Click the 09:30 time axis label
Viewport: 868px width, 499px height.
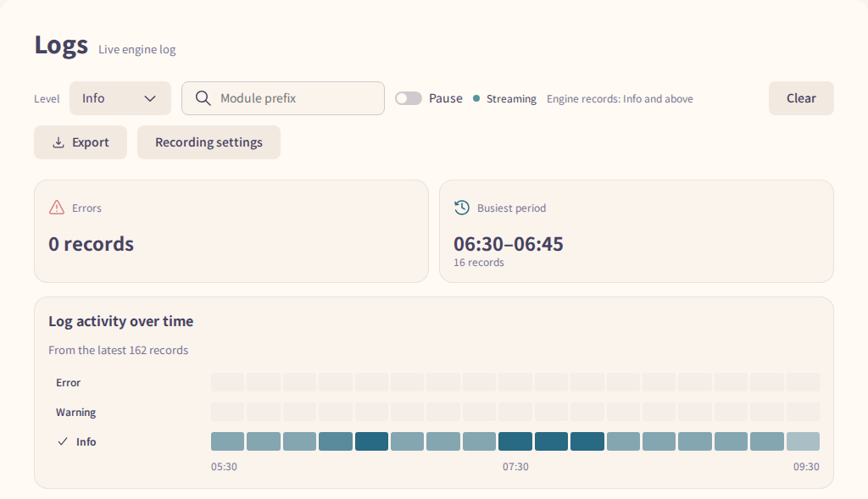(x=806, y=466)
